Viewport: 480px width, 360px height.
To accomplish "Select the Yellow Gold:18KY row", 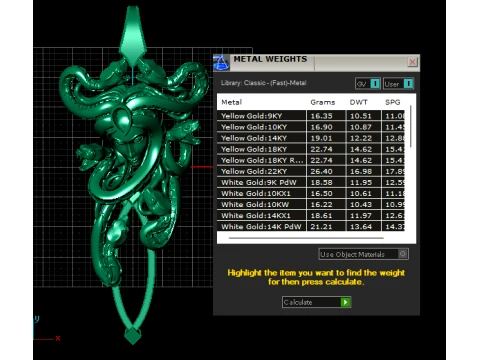I will pyautogui.click(x=311, y=149).
